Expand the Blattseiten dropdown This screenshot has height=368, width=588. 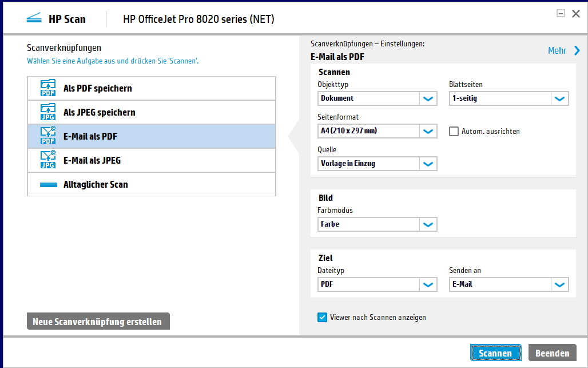(560, 98)
